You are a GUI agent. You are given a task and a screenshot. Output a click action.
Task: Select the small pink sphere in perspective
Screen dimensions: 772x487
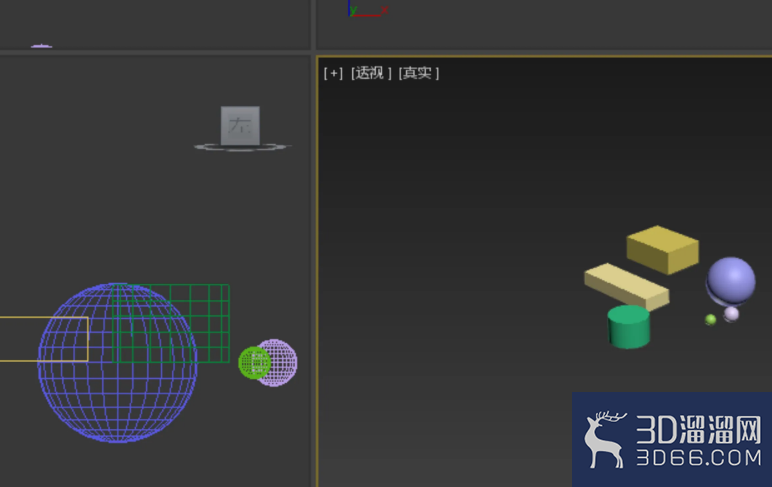(731, 314)
